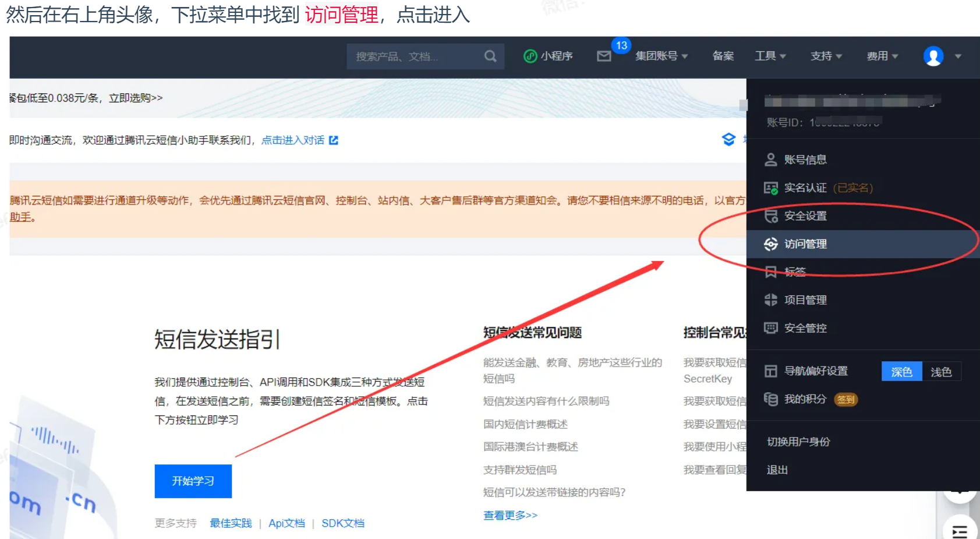
Task: Expand the 集团账号 dropdown
Action: 661,56
